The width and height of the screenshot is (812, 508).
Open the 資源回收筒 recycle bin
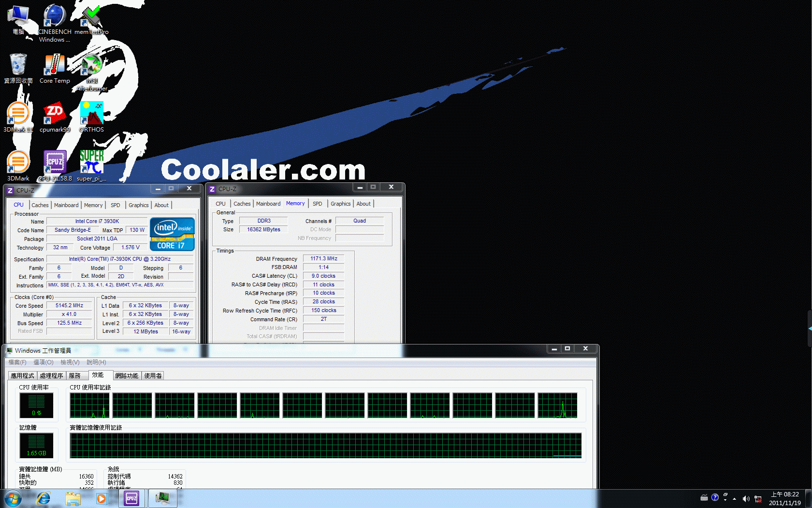tap(18, 68)
